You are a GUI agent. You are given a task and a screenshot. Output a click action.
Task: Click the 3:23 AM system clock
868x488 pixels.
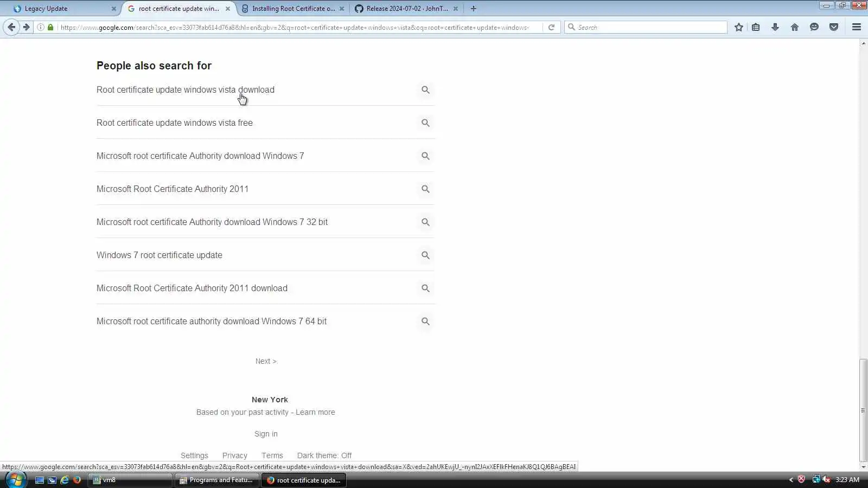847,480
